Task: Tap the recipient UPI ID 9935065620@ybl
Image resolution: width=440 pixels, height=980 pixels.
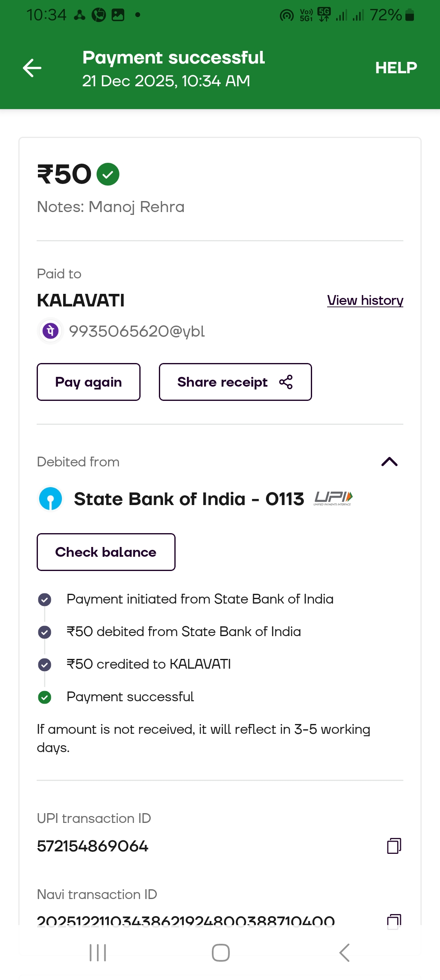Action: (x=137, y=331)
